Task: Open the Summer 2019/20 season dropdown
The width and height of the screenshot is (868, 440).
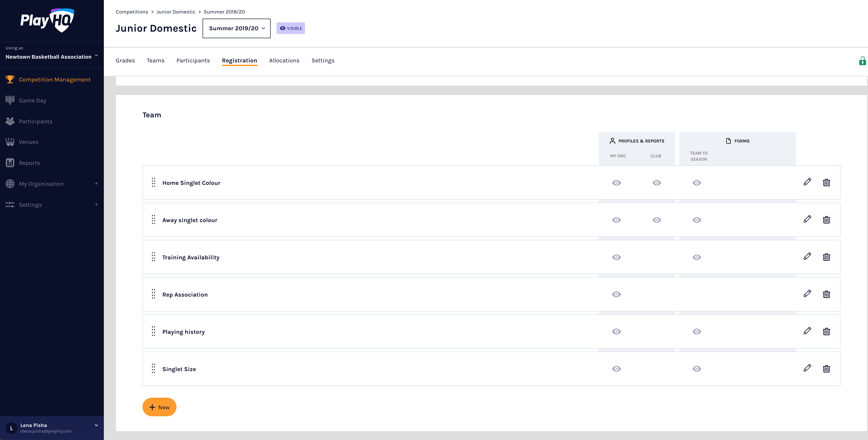Action: pyautogui.click(x=236, y=28)
